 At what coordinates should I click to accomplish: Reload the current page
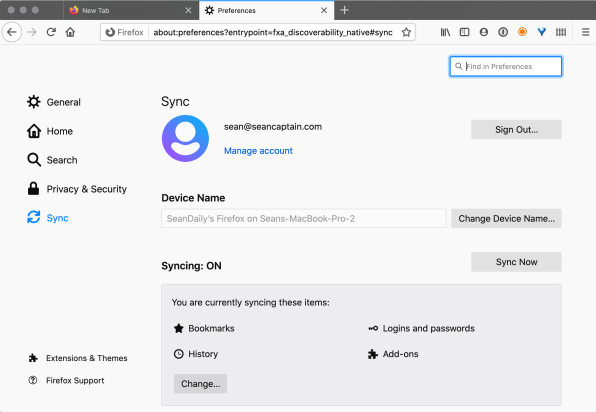[51, 32]
